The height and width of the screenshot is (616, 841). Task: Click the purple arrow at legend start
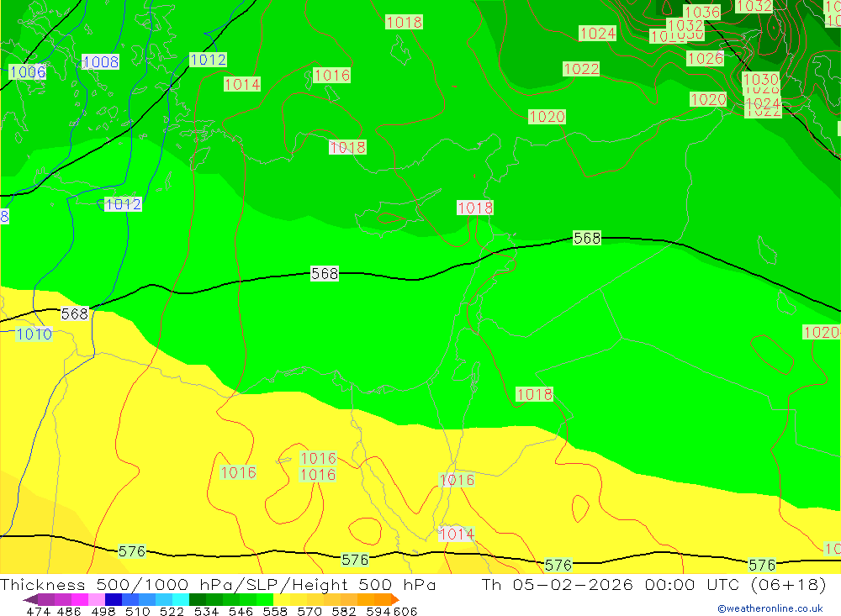[x=30, y=599]
